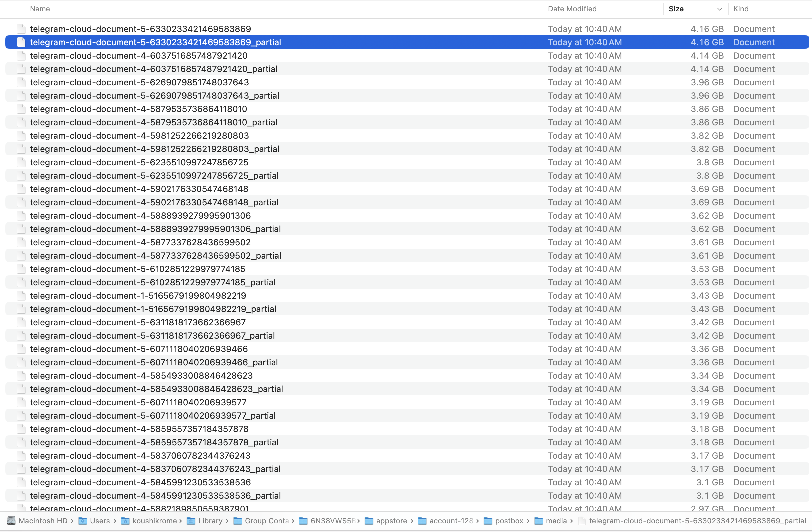This screenshot has width=812, height=532.
Task: Click the Users folder icon in path bar
Action: 83,521
